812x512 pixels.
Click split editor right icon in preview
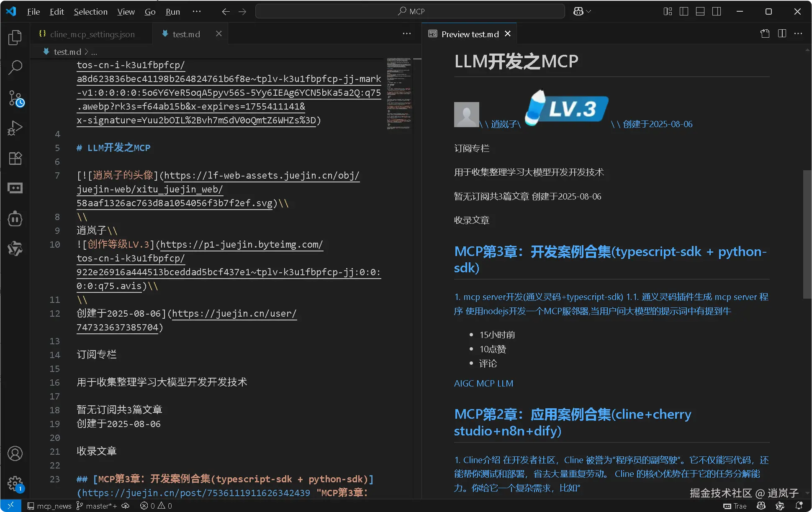tap(781, 34)
